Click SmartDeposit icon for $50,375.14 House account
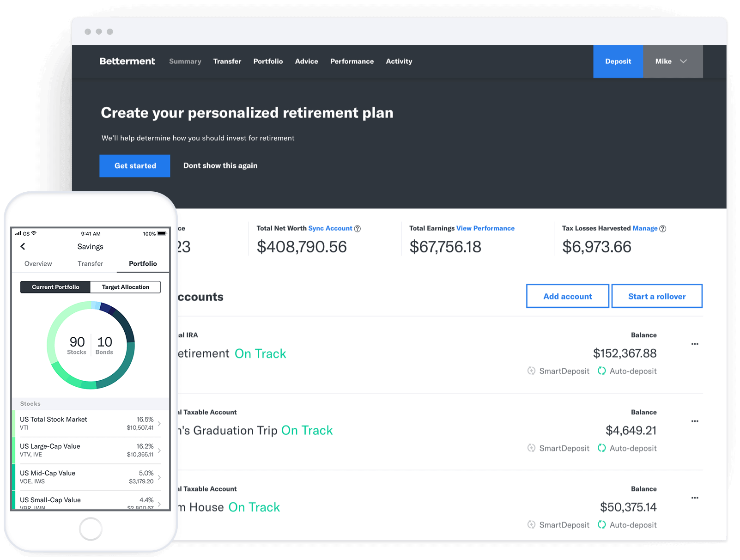 click(x=532, y=524)
